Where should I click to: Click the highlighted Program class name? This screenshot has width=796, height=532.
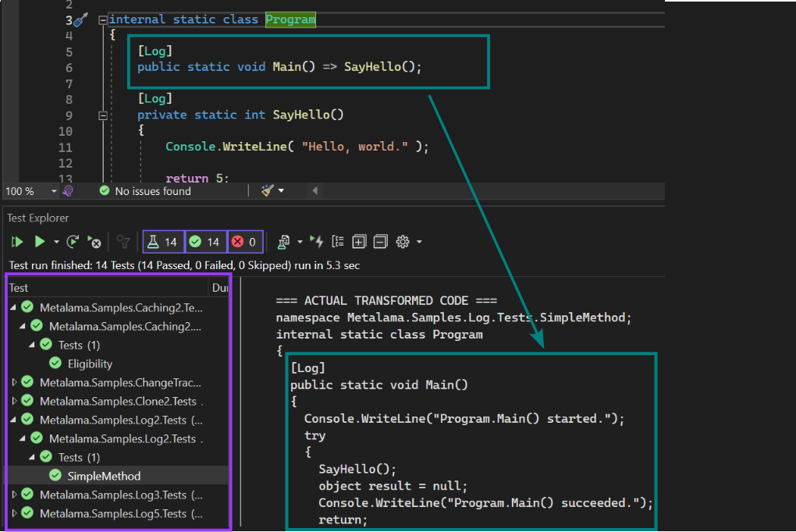tap(290, 20)
